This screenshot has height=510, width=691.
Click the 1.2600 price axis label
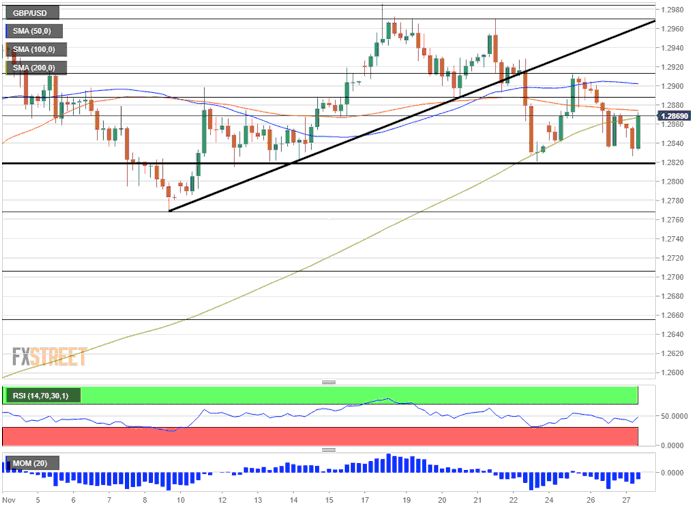pos(672,373)
